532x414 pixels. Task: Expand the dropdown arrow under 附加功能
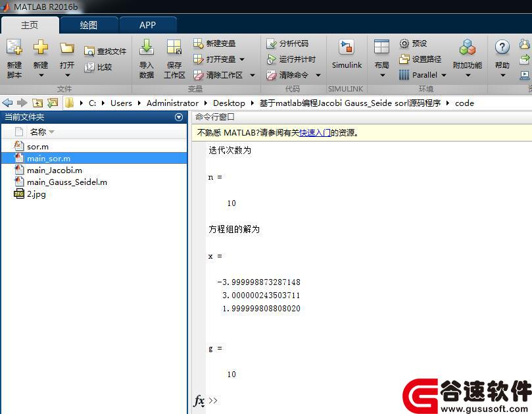[468, 75]
